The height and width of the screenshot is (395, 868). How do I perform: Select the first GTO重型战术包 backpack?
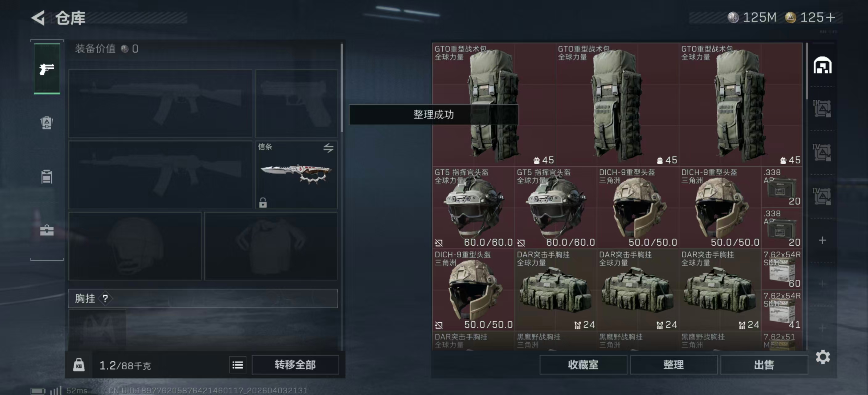pyautogui.click(x=494, y=104)
